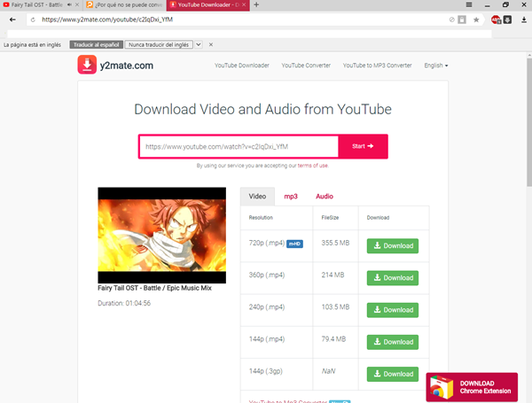
Task: Click the 240p (.mp4) resolution label
Action: coord(267,307)
